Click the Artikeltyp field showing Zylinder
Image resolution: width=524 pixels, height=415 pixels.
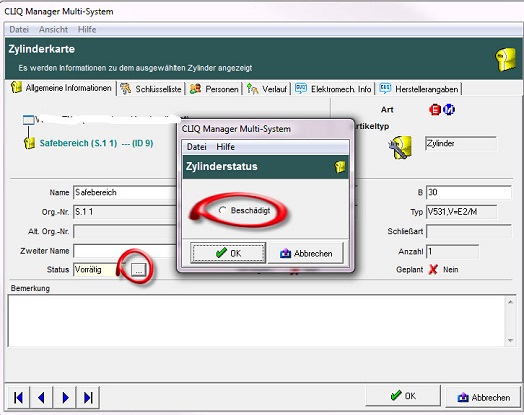[x=461, y=143]
